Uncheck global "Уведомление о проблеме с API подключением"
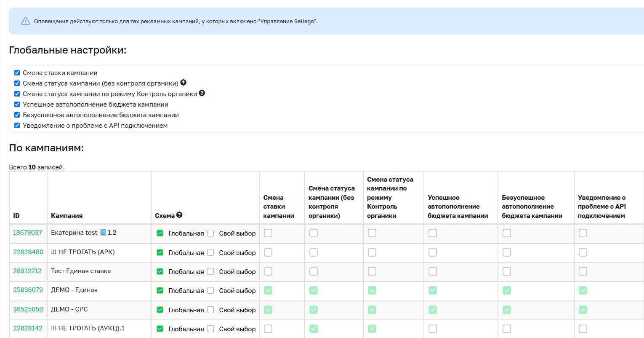The width and height of the screenshot is (644, 338). tap(17, 125)
